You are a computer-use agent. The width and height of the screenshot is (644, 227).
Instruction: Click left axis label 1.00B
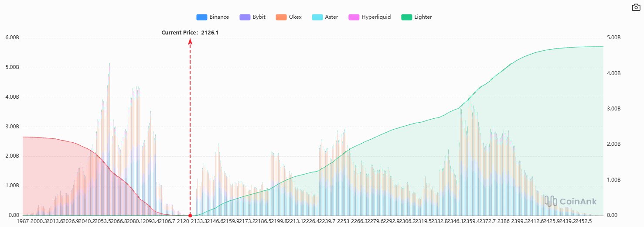(12, 186)
